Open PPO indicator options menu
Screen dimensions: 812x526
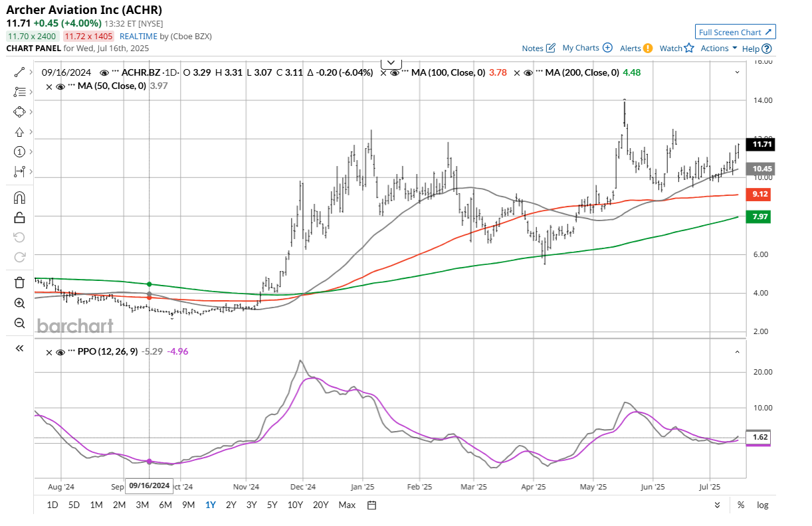[x=72, y=351]
